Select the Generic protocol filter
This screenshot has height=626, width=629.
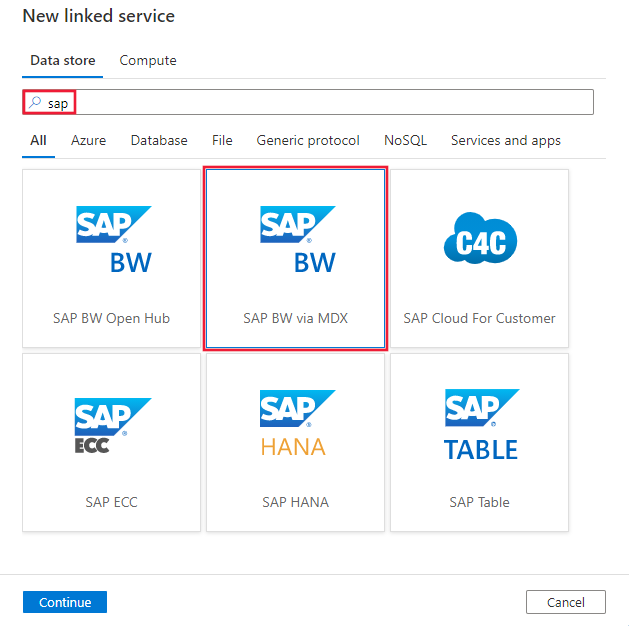coord(308,141)
